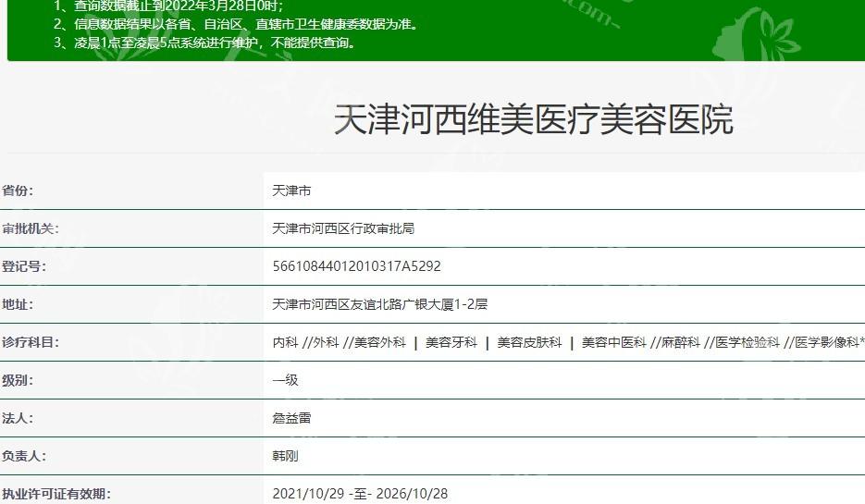Image resolution: width=865 pixels, height=504 pixels.
Task: Select the level value 一级
Action: point(285,380)
